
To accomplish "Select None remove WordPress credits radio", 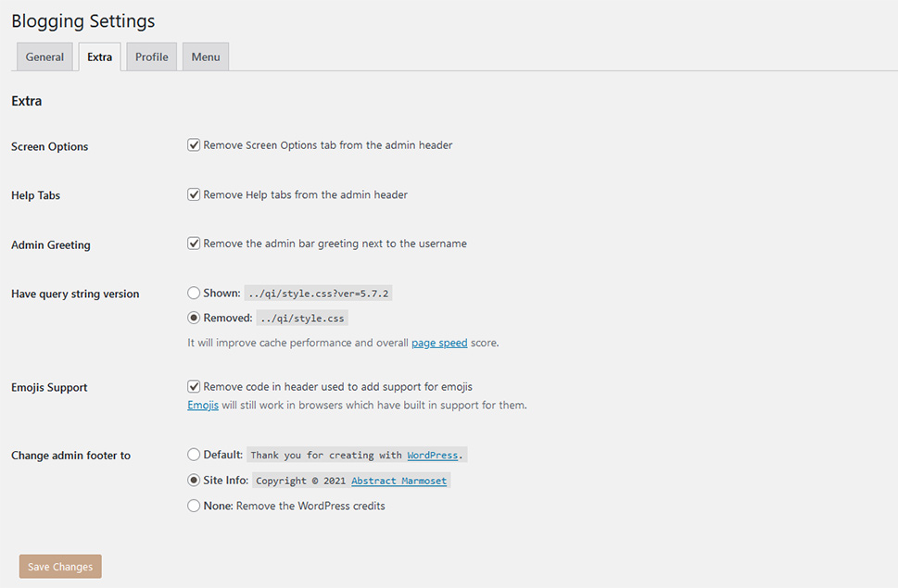I will point(194,506).
